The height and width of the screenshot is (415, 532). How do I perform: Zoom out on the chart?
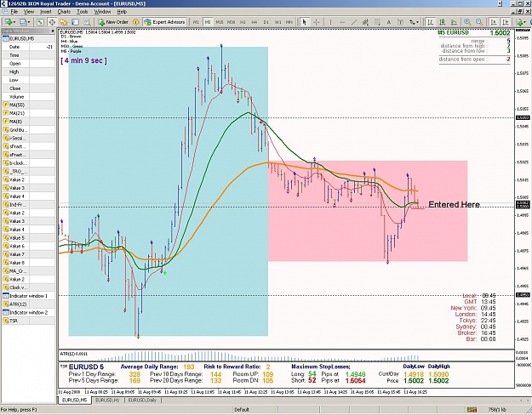[x=479, y=22]
